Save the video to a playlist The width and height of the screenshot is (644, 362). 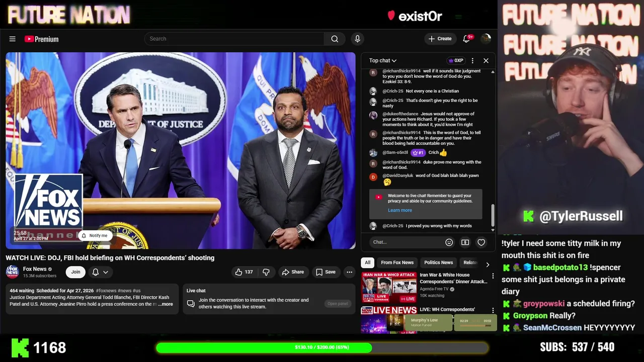click(326, 272)
